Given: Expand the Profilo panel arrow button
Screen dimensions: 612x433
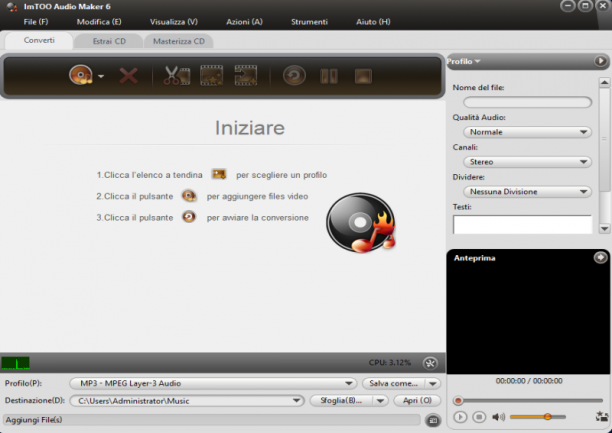Looking at the screenshot, I should click(600, 61).
